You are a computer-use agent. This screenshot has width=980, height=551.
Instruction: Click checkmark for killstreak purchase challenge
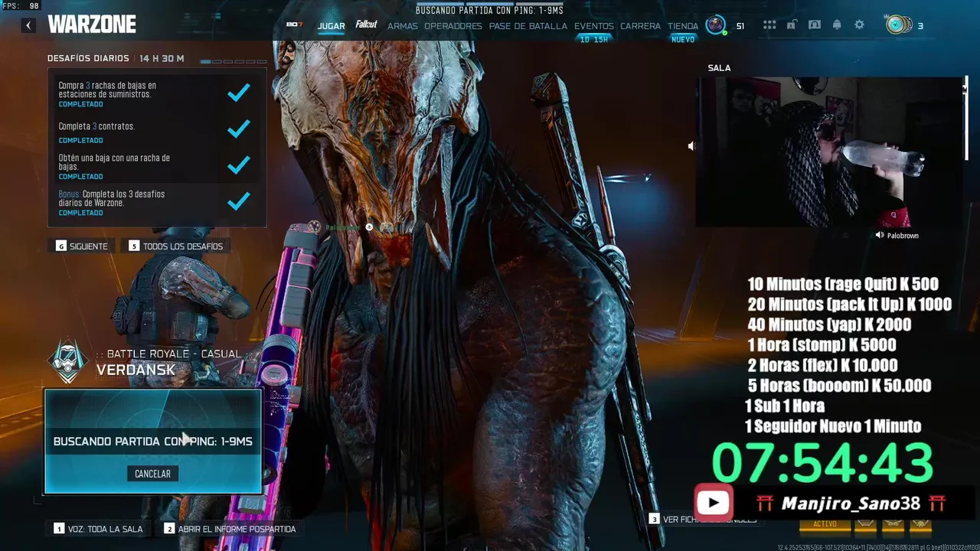pyautogui.click(x=239, y=93)
